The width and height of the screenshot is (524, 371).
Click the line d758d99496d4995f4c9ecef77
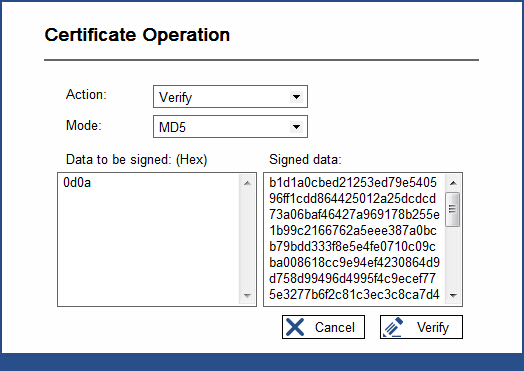click(x=352, y=278)
